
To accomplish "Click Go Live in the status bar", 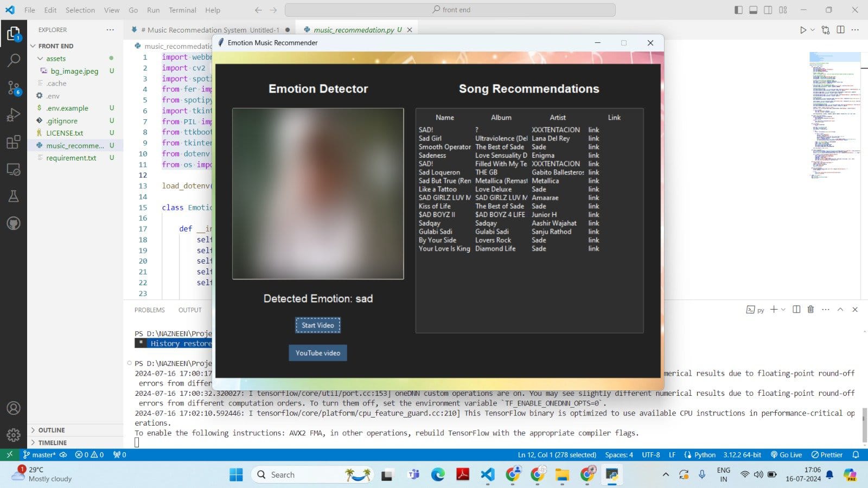I will coord(786,455).
